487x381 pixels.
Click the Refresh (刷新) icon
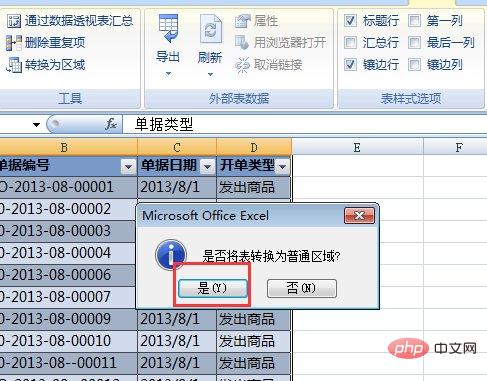(210, 29)
